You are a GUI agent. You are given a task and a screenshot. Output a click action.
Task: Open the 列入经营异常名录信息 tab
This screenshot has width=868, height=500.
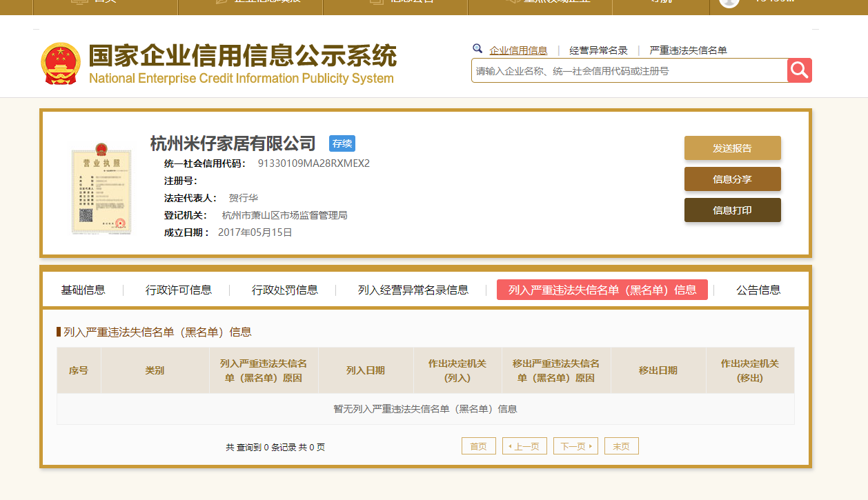pyautogui.click(x=413, y=290)
